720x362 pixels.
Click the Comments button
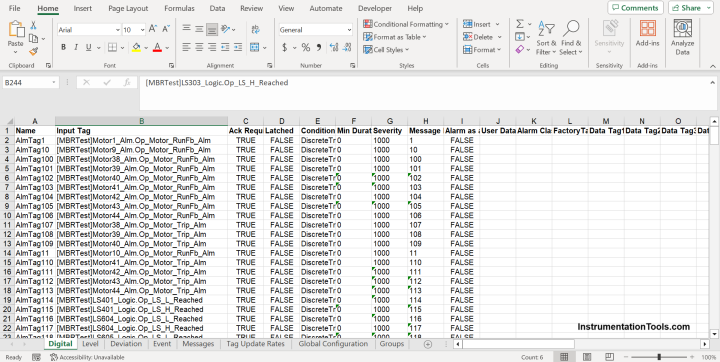(x=636, y=8)
